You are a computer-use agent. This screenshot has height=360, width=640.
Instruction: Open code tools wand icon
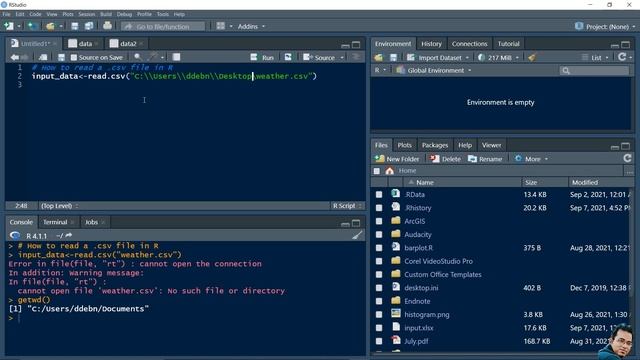153,57
